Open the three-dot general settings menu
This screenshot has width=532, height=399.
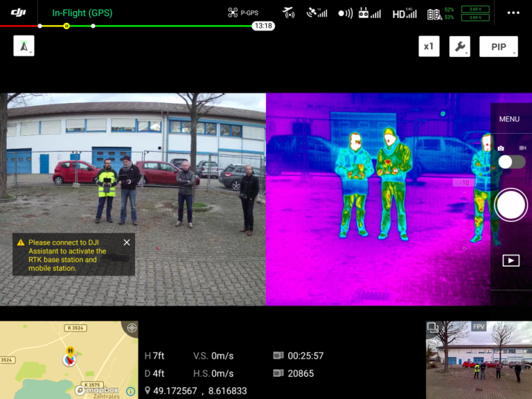pyautogui.click(x=513, y=12)
